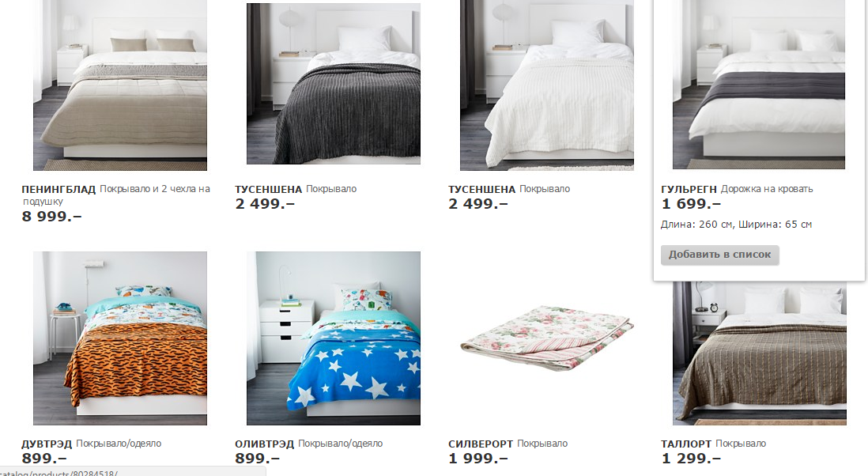The width and height of the screenshot is (868, 476).
Task: Open the dark gray ТУСЕНШЕНА bedspread image
Action: pyautogui.click(x=334, y=84)
